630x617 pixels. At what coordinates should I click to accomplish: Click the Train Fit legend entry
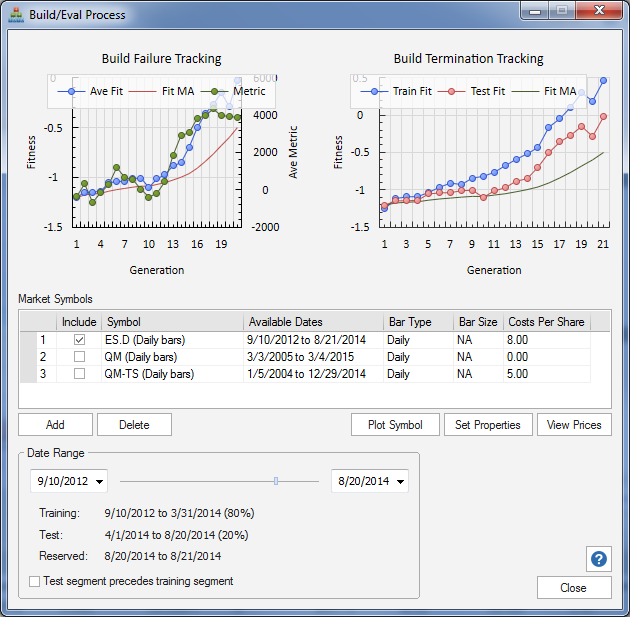pyautogui.click(x=396, y=91)
